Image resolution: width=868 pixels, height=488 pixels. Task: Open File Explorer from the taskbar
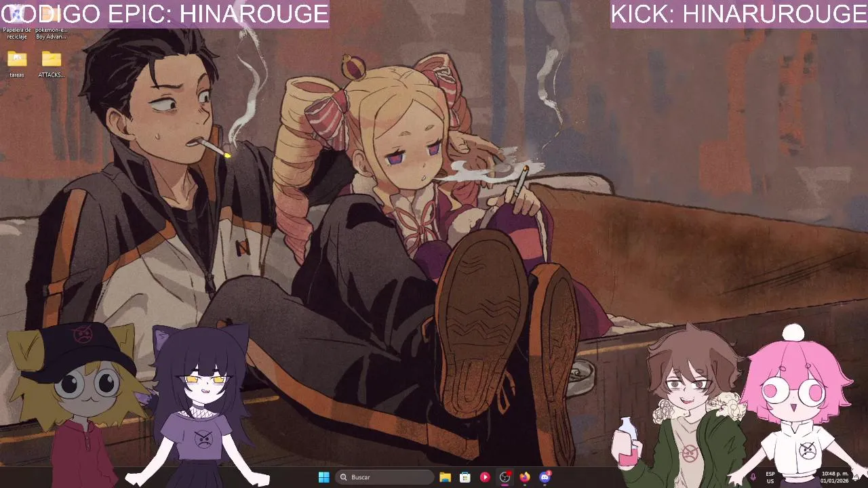tap(445, 477)
